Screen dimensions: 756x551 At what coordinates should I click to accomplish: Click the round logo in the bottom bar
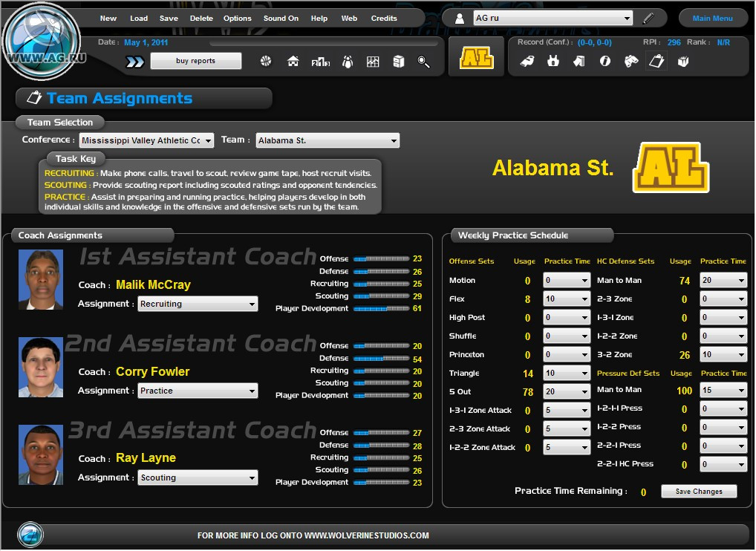tap(30, 535)
